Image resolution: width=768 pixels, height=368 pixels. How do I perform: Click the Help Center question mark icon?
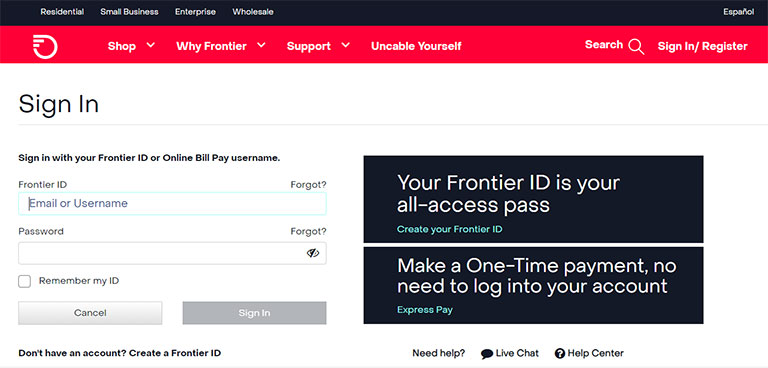pos(560,353)
